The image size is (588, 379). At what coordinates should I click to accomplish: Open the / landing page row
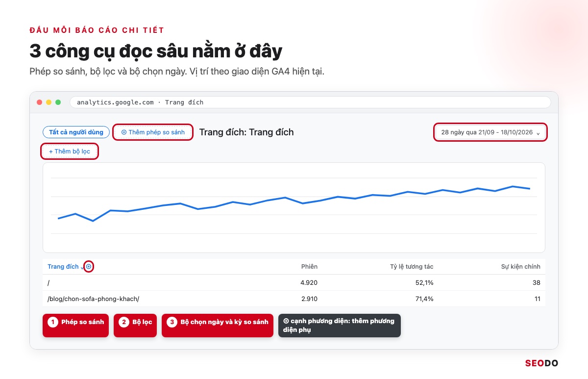click(294, 282)
